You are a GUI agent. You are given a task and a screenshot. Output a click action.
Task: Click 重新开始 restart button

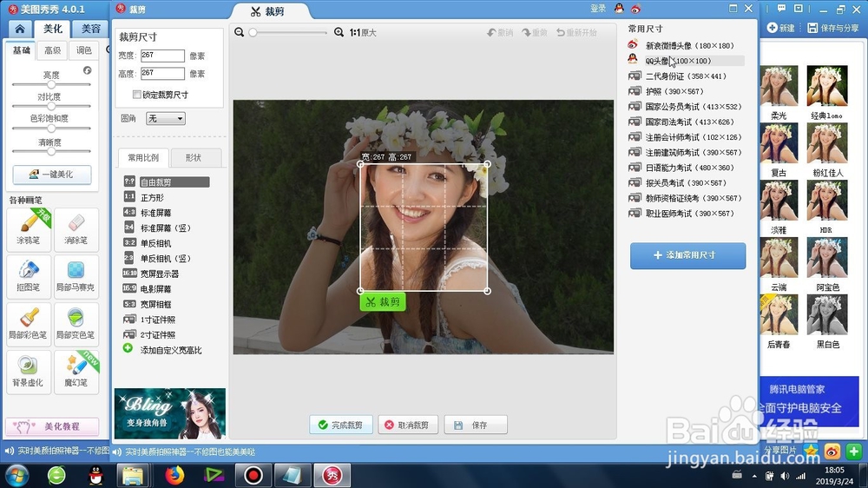(x=577, y=33)
